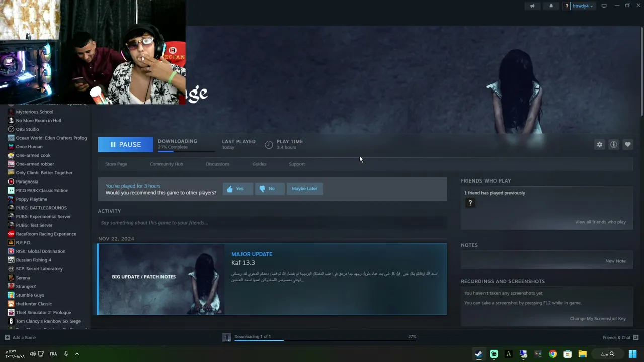Click the Friends & Chat icon
644x362 pixels.
(x=636, y=337)
